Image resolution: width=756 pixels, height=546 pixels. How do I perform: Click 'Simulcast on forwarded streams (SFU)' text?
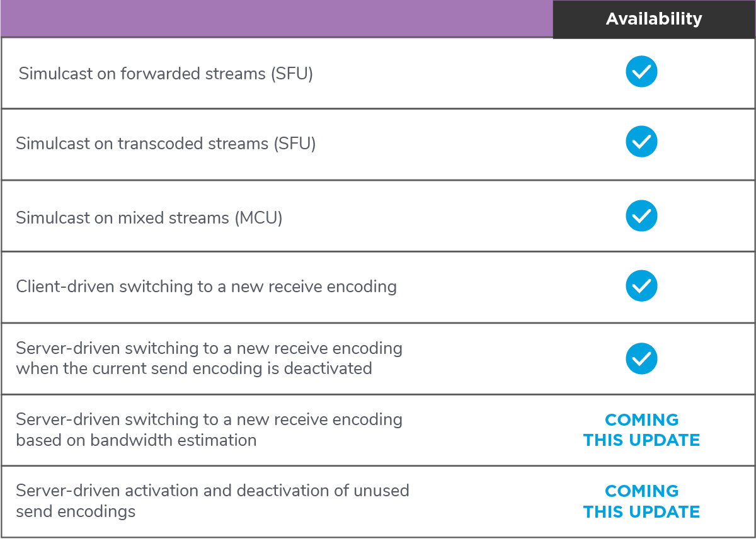[166, 74]
